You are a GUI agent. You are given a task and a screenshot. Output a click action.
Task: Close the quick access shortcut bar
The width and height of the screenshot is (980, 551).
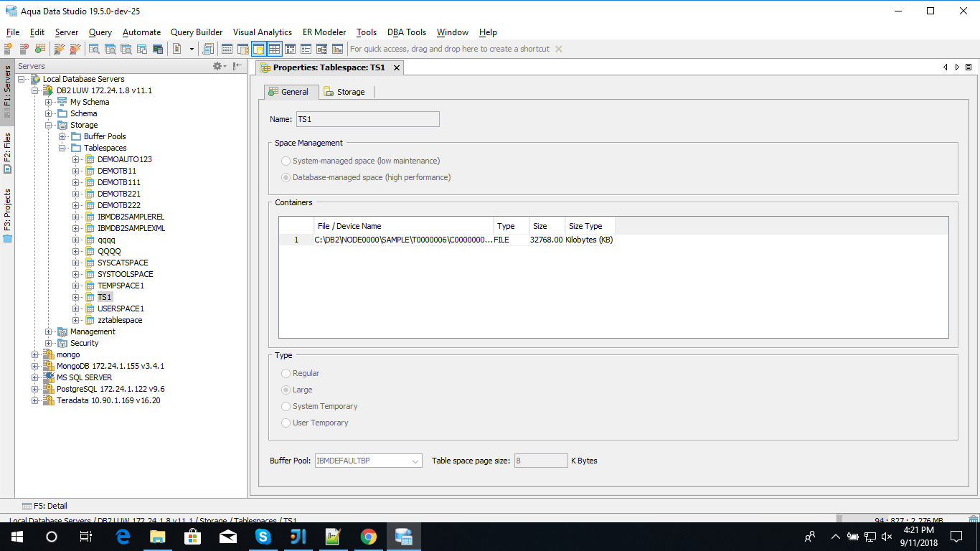click(x=559, y=49)
